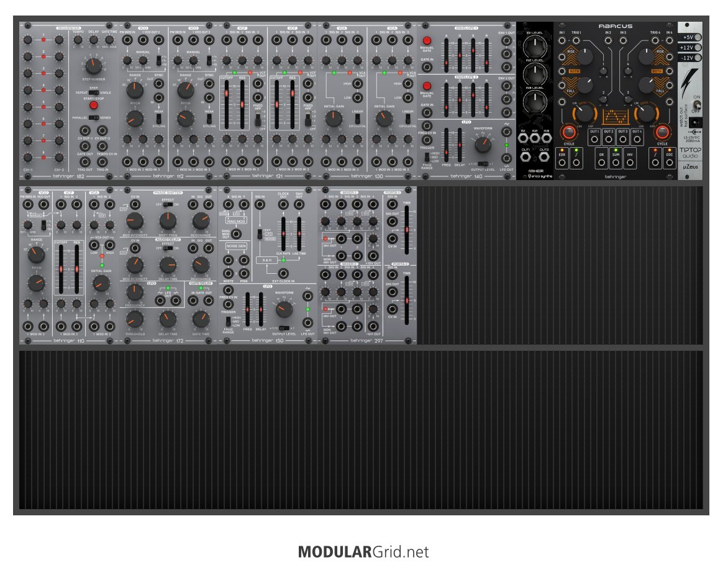Click the SUM jack on Abacus
Viewport: 728px width, 565px height.
(616, 163)
